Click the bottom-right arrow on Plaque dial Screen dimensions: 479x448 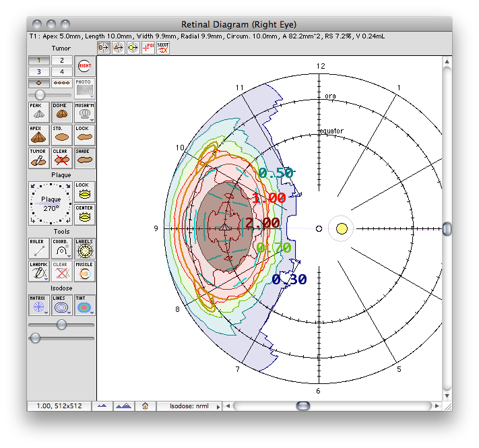pos(68,220)
